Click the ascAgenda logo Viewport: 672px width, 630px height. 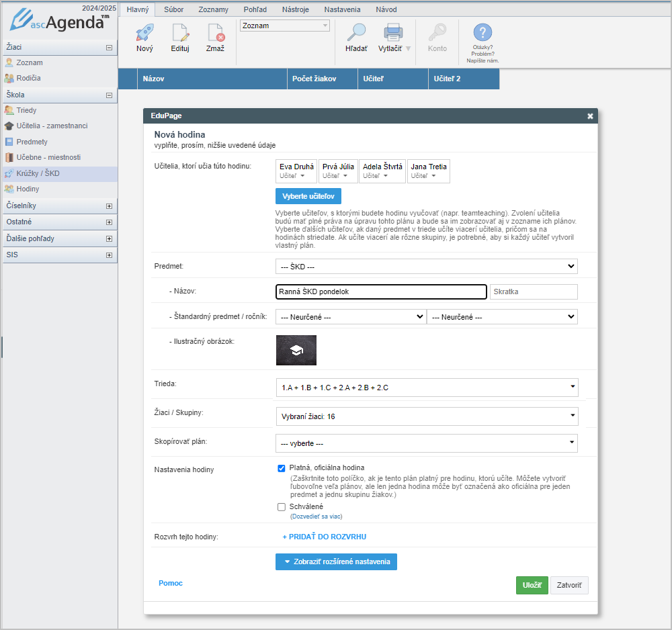point(60,21)
